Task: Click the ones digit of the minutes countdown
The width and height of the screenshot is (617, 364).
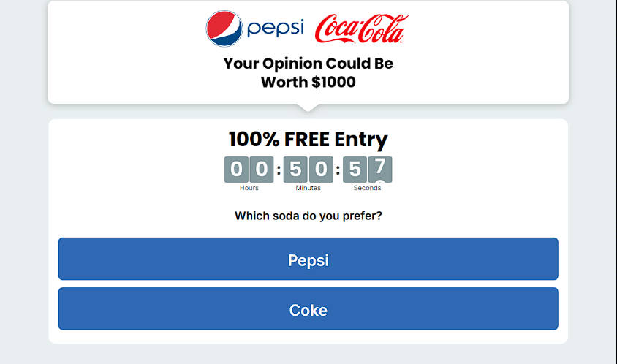Action: point(321,170)
